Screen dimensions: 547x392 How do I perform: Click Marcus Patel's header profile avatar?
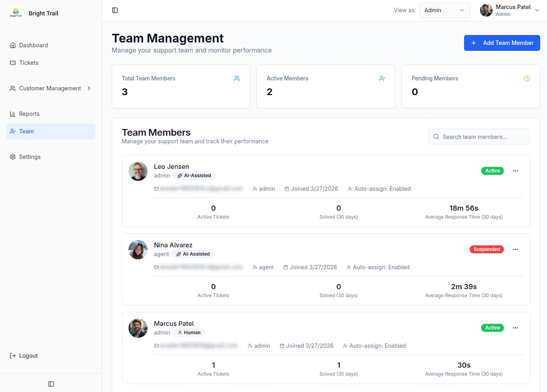click(x=486, y=10)
